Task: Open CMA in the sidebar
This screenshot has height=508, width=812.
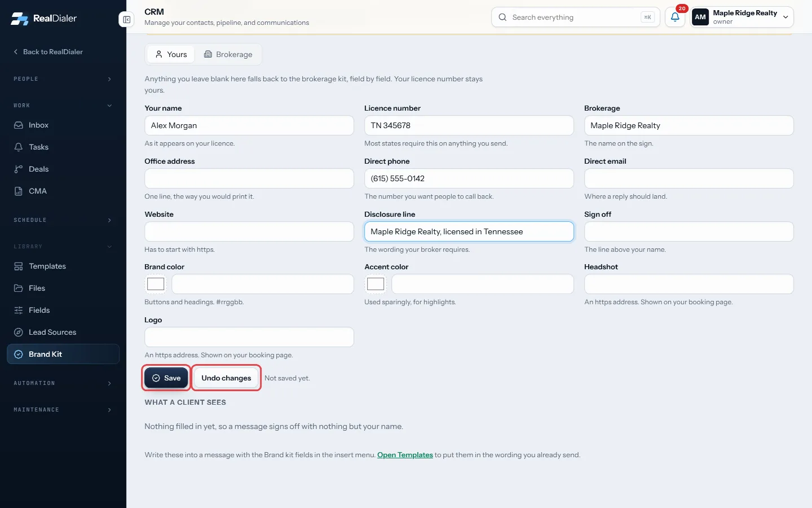Action: (x=63, y=191)
